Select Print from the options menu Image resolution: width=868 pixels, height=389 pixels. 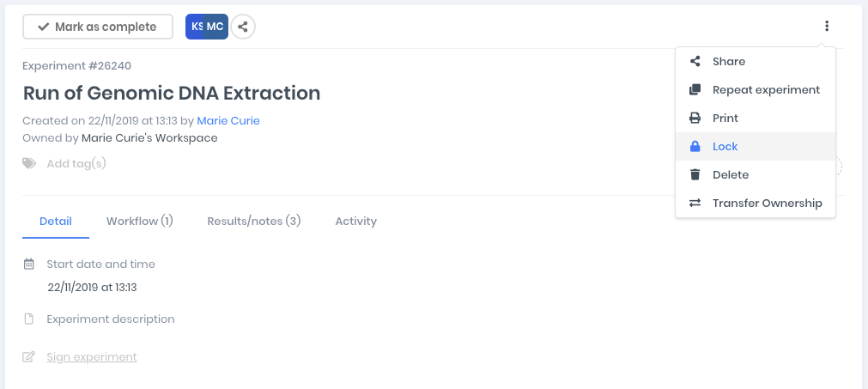pos(725,119)
